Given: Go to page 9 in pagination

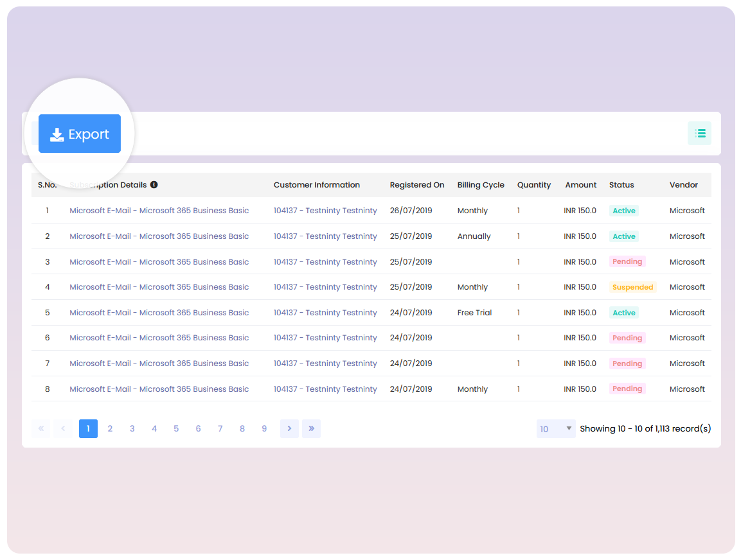Looking at the screenshot, I should click(264, 428).
